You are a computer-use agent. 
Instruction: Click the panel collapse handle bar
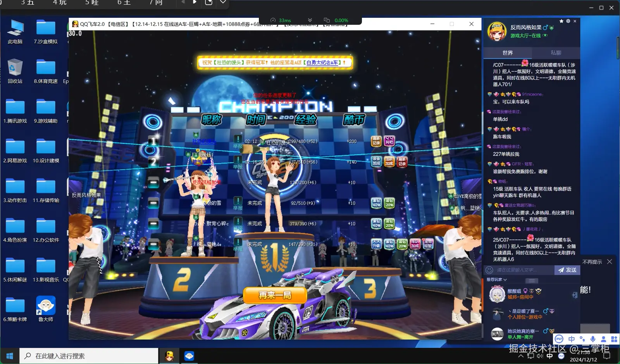click(x=532, y=280)
